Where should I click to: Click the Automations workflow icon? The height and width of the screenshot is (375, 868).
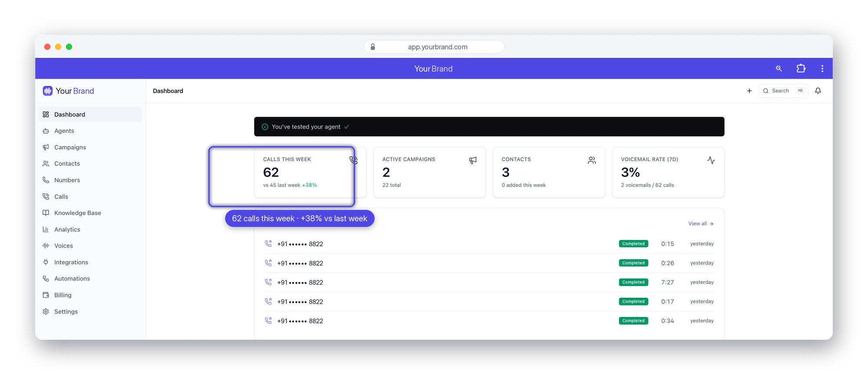[x=46, y=279]
